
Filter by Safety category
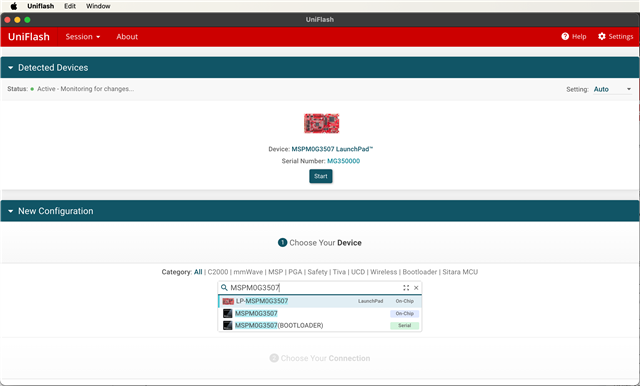(318, 272)
